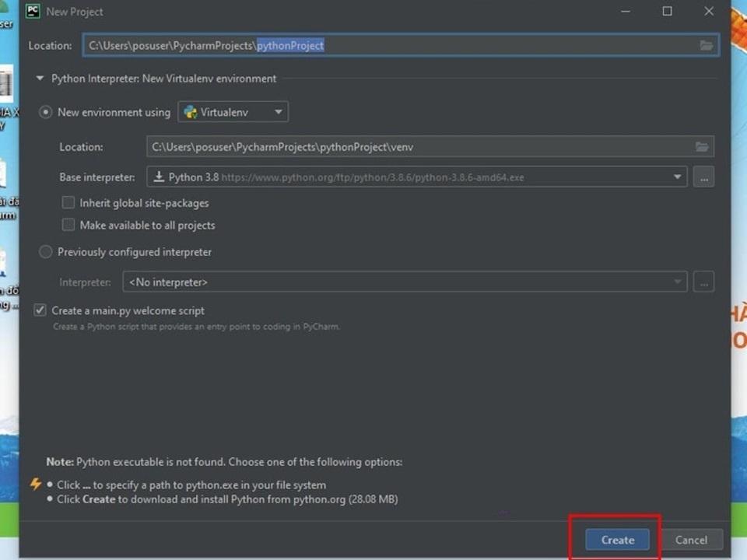The width and height of the screenshot is (747, 560).
Task: Click the Create button
Action: 616,539
